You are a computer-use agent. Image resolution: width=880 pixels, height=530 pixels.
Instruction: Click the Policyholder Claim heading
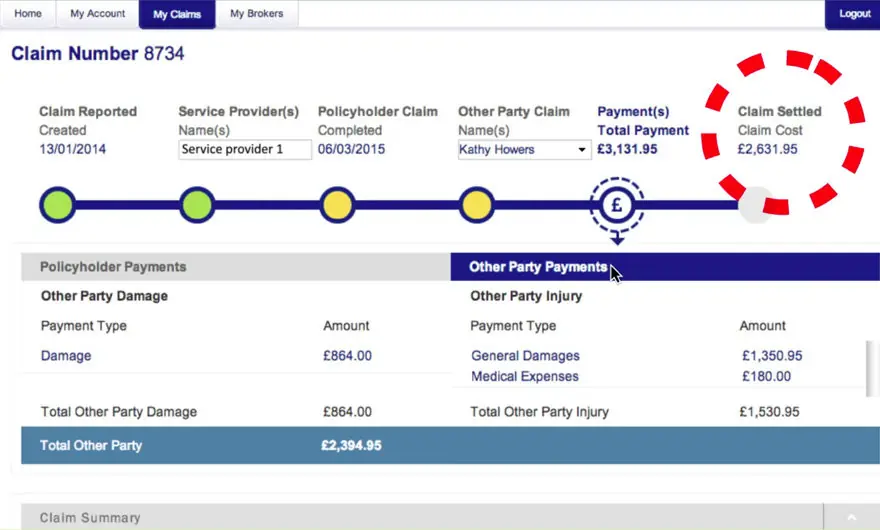378,112
